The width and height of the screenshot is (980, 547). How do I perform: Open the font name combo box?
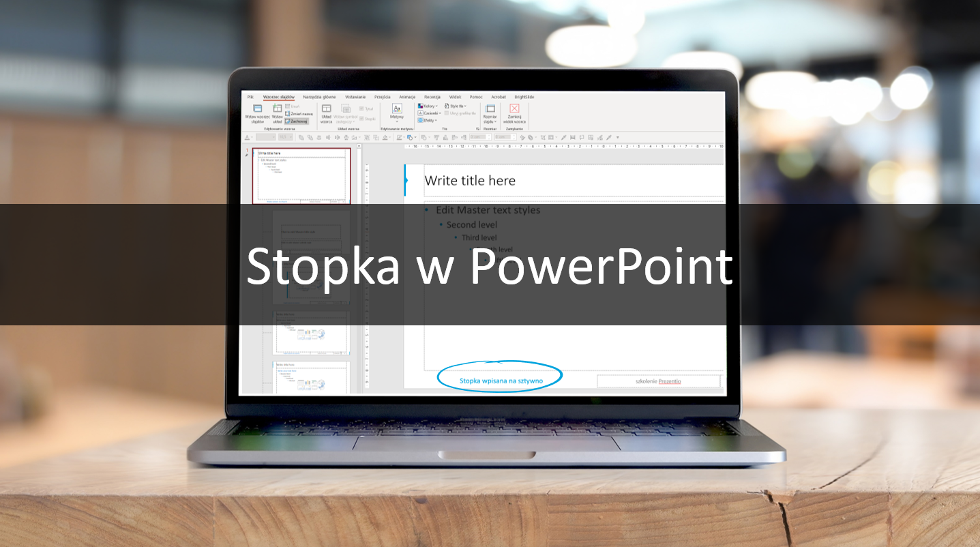265,137
